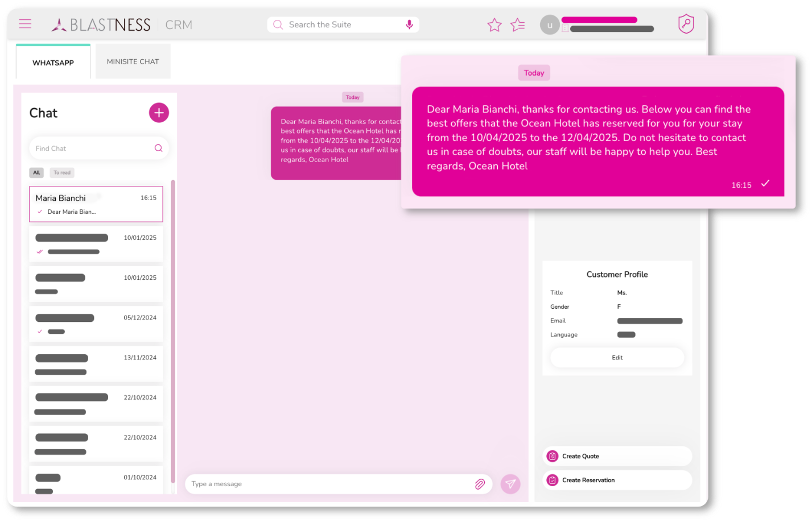Switch to the WhatsApp tab
This screenshot has width=812, height=522.
pos(53,62)
